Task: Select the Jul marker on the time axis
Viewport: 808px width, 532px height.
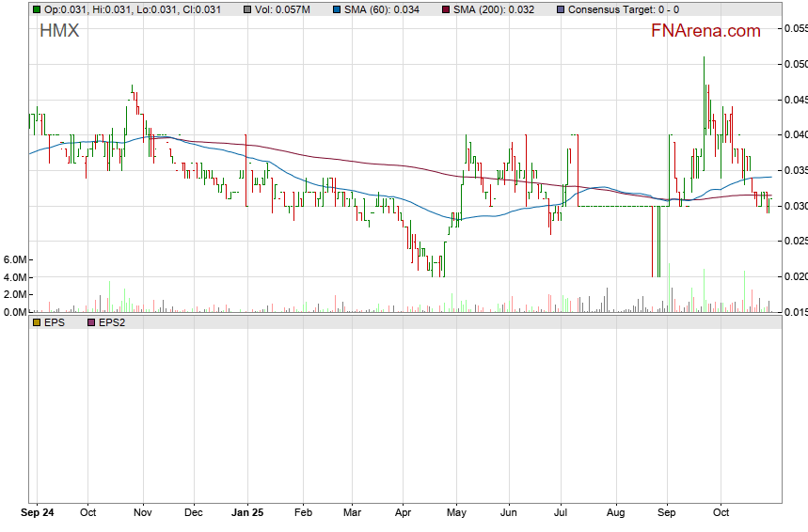Action: coord(562,513)
